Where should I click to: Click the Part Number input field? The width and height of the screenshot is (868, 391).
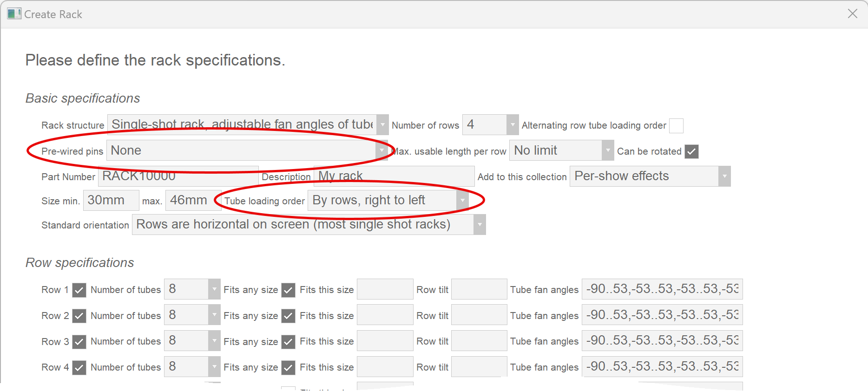[x=178, y=176]
